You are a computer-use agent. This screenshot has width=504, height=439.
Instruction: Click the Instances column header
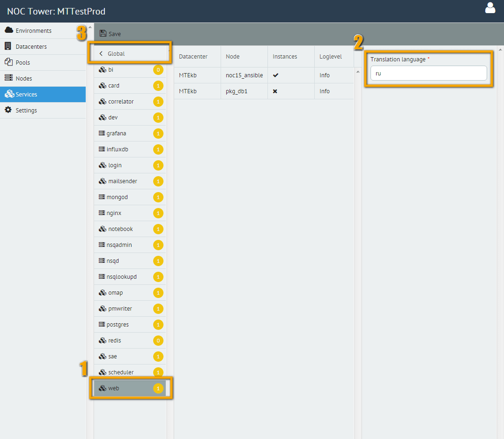point(291,56)
